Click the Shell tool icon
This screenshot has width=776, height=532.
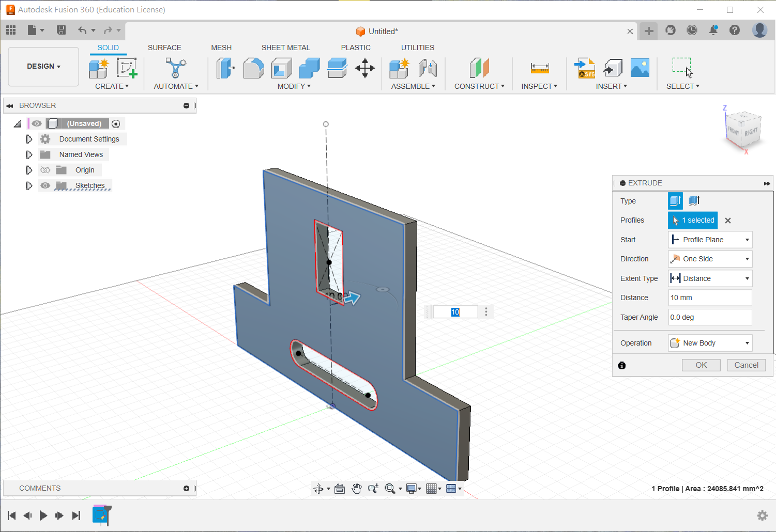click(x=281, y=68)
